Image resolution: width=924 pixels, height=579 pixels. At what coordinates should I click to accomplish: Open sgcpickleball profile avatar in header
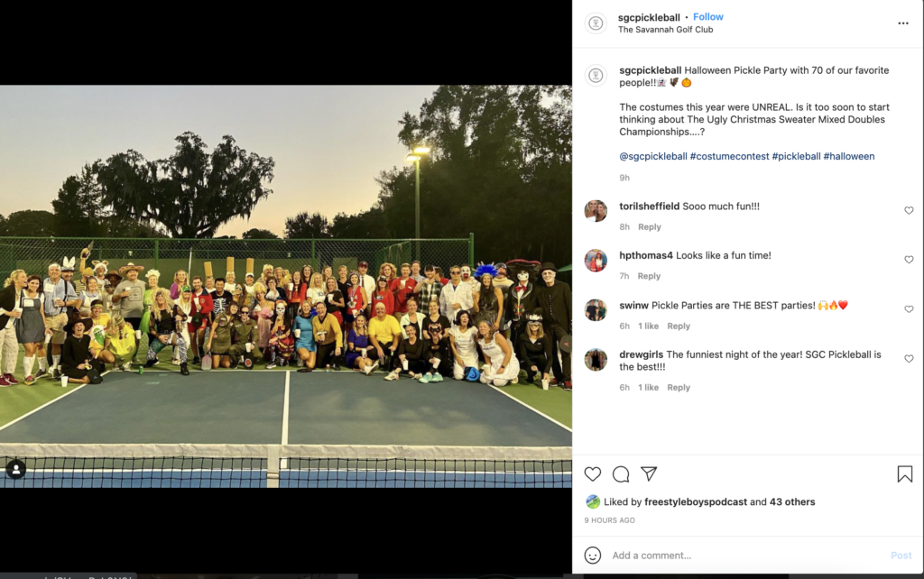click(596, 23)
